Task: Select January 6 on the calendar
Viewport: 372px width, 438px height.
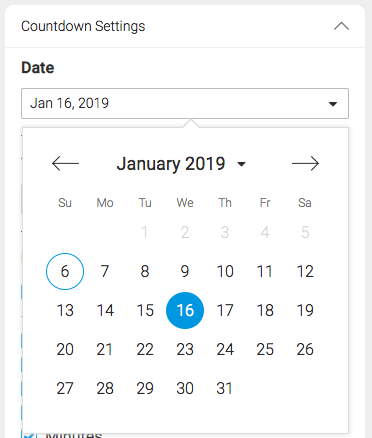Action: (65, 271)
